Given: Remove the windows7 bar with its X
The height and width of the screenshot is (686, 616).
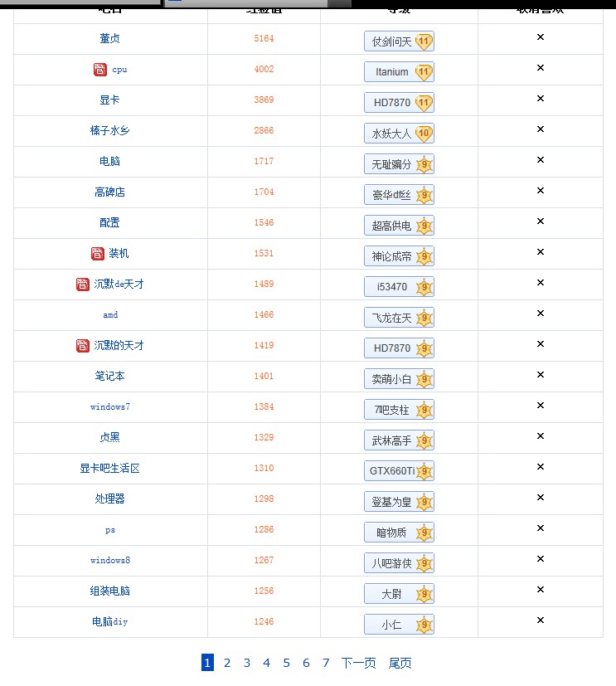Looking at the screenshot, I should 541,406.
